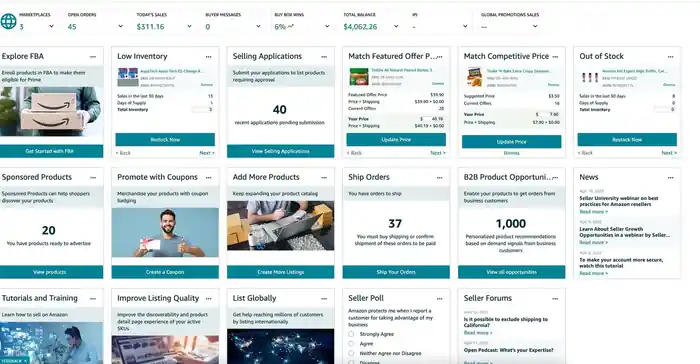Expand the IPI dropdown

tap(465, 26)
